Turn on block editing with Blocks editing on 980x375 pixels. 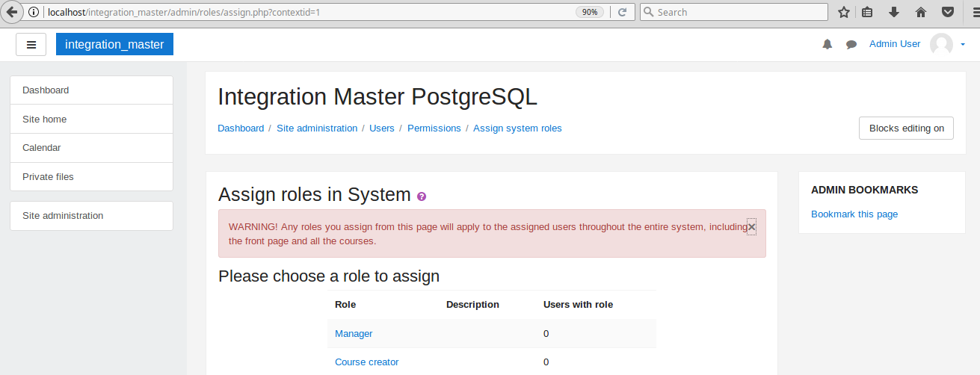tap(907, 128)
